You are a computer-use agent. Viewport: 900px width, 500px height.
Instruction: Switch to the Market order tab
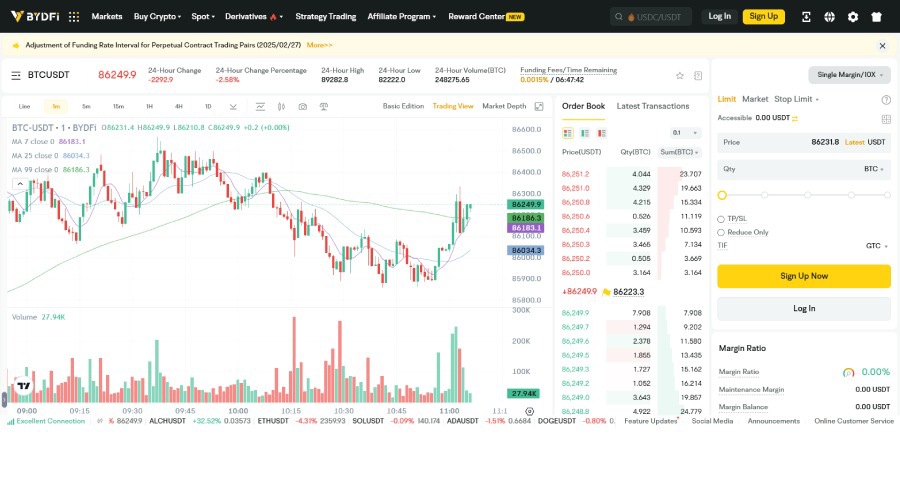[755, 99]
